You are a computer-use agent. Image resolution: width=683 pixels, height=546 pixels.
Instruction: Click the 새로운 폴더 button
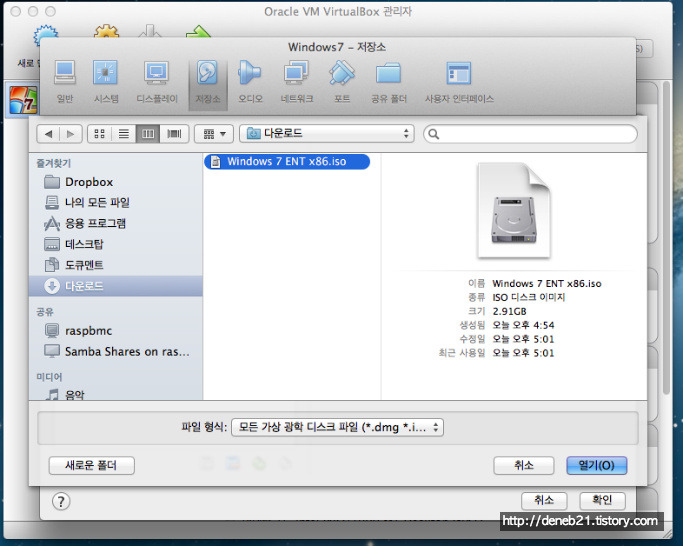(91, 465)
